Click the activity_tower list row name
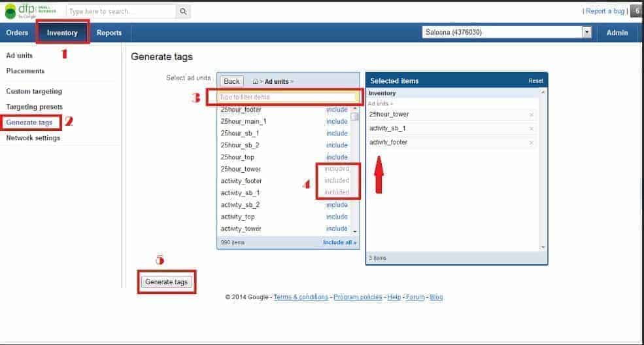 pos(241,229)
